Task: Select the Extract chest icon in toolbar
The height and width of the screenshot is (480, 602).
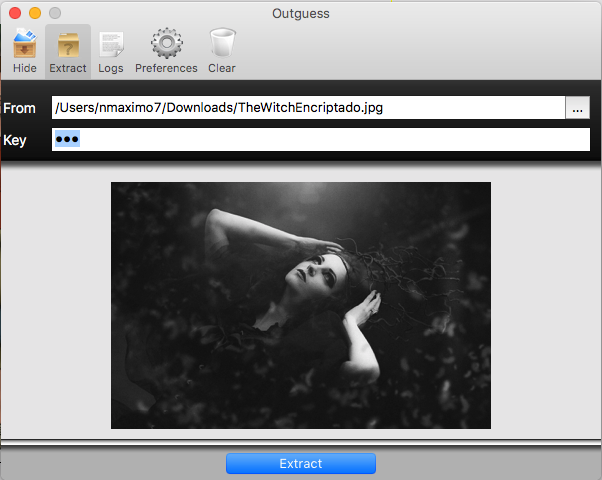Action: (x=68, y=44)
